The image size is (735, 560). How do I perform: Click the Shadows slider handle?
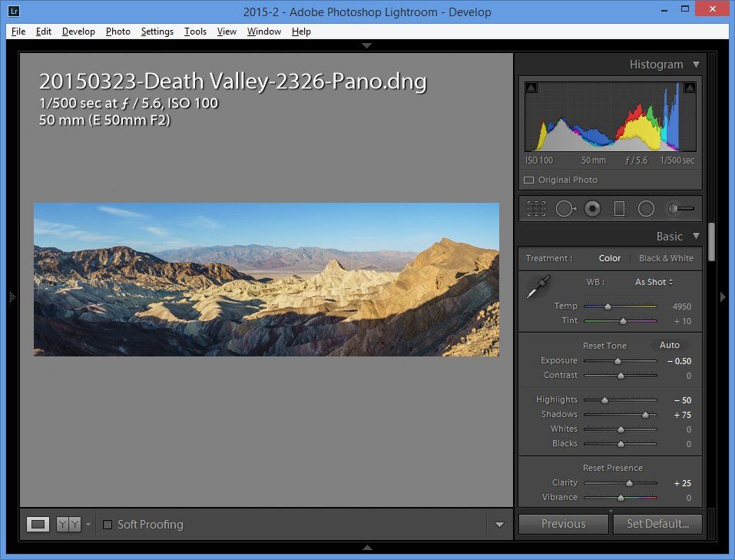[645, 415]
